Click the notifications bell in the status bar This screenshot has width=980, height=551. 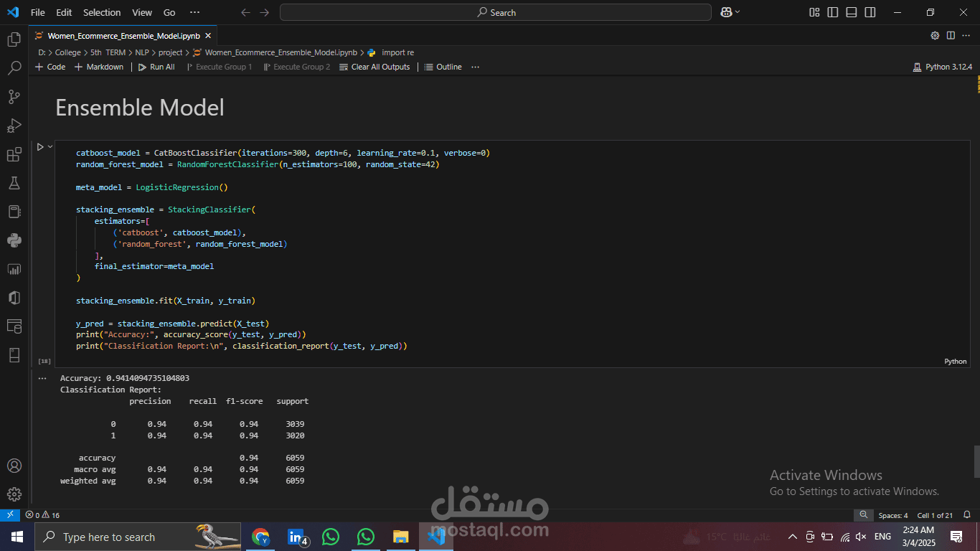[x=967, y=515]
